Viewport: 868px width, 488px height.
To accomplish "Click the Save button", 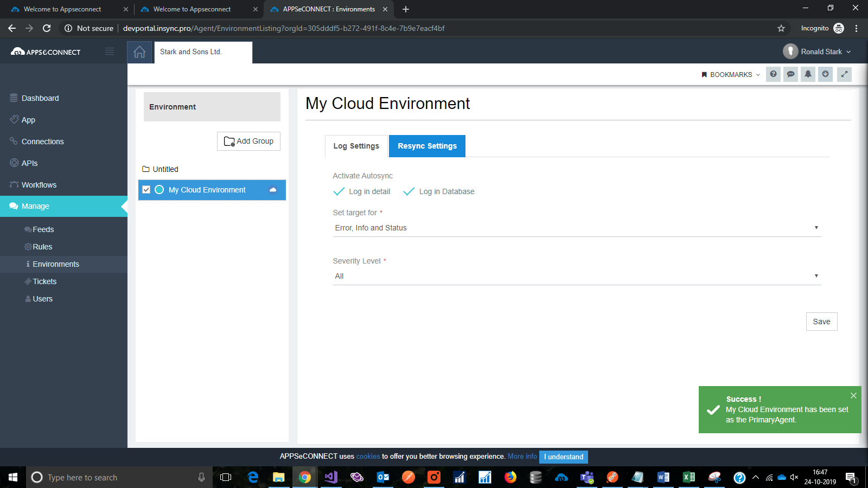I will [821, 322].
